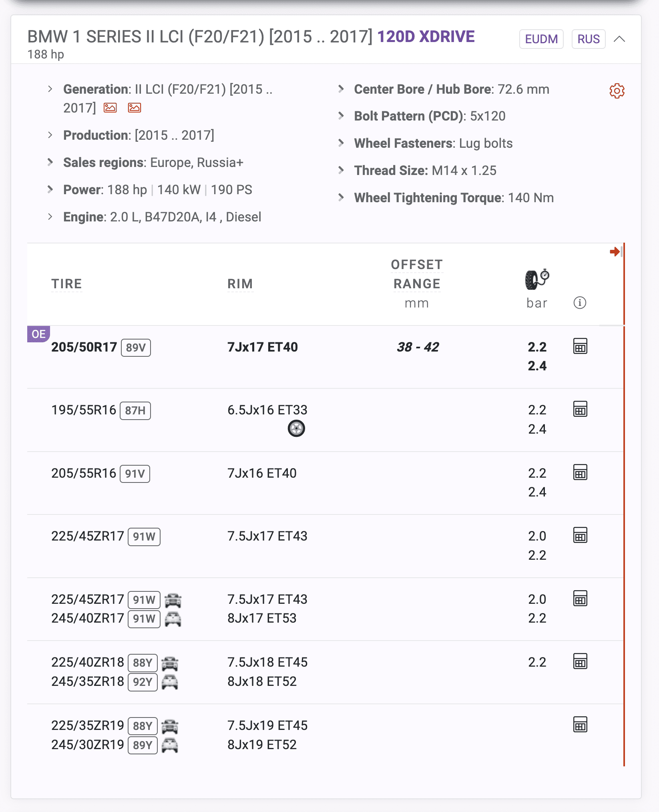This screenshot has height=812, width=659.
Task: Open calculator for 205/50R17 row
Action: [580, 346]
